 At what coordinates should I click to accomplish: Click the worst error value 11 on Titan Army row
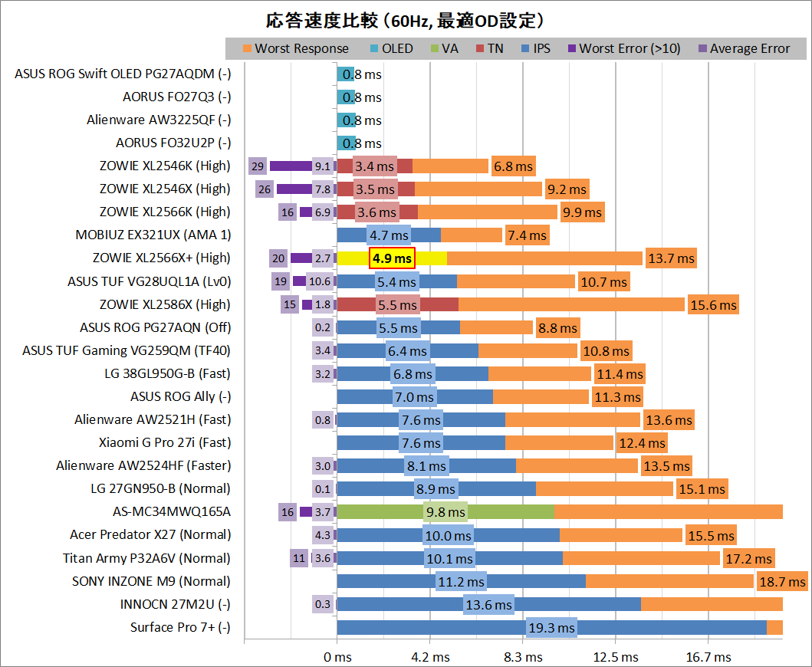point(299,558)
